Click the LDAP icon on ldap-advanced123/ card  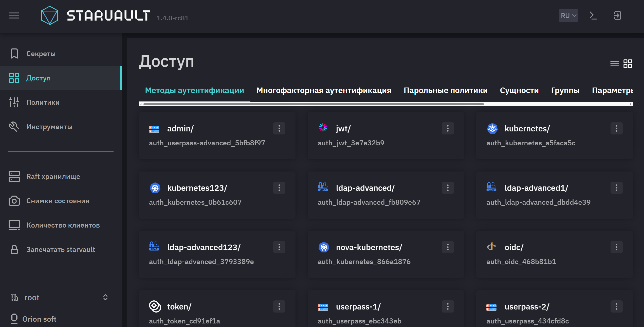(154, 246)
